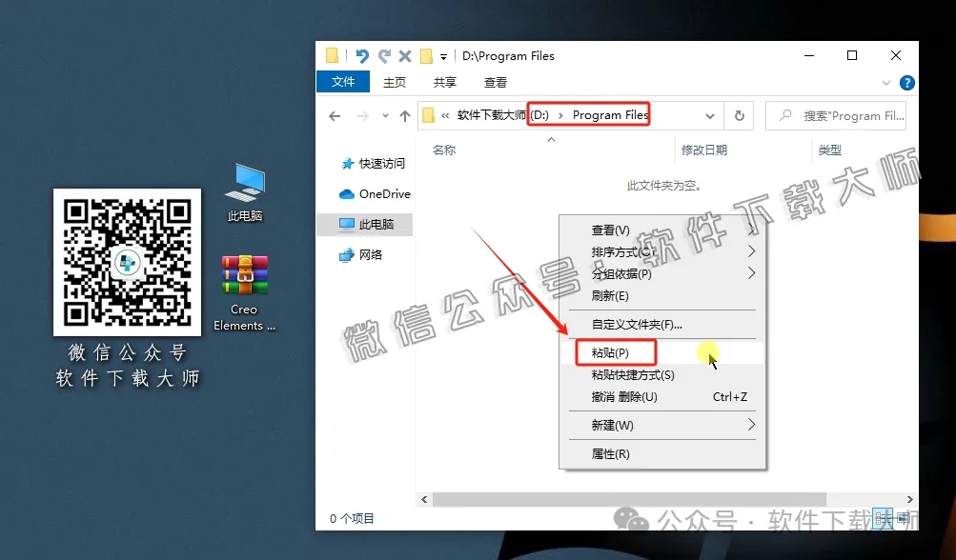This screenshot has height=560, width=956.
Task: Switch to the 共享 ribbon tab
Action: tap(444, 82)
